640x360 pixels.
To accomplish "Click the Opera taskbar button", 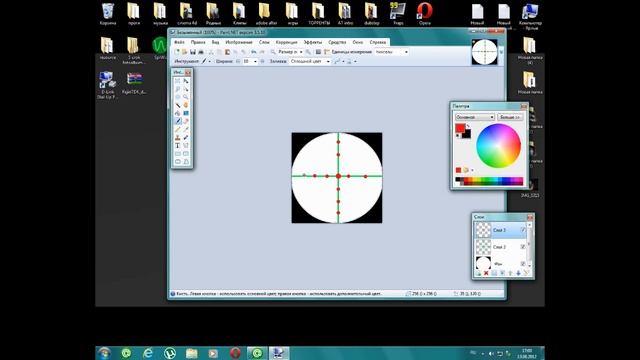I will pyautogui.click(x=235, y=353).
